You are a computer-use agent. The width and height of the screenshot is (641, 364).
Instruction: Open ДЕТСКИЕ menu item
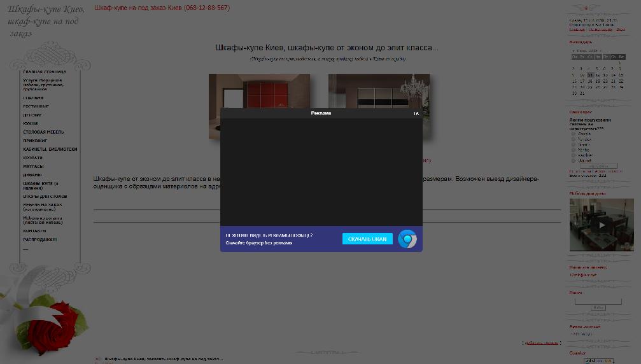(x=32, y=115)
